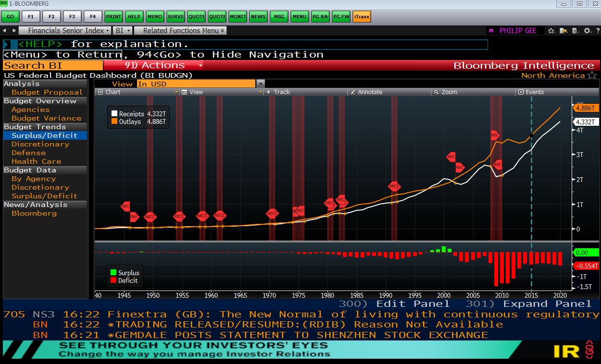Open the settings gear icon
601x364 pixels.
[x=587, y=31]
